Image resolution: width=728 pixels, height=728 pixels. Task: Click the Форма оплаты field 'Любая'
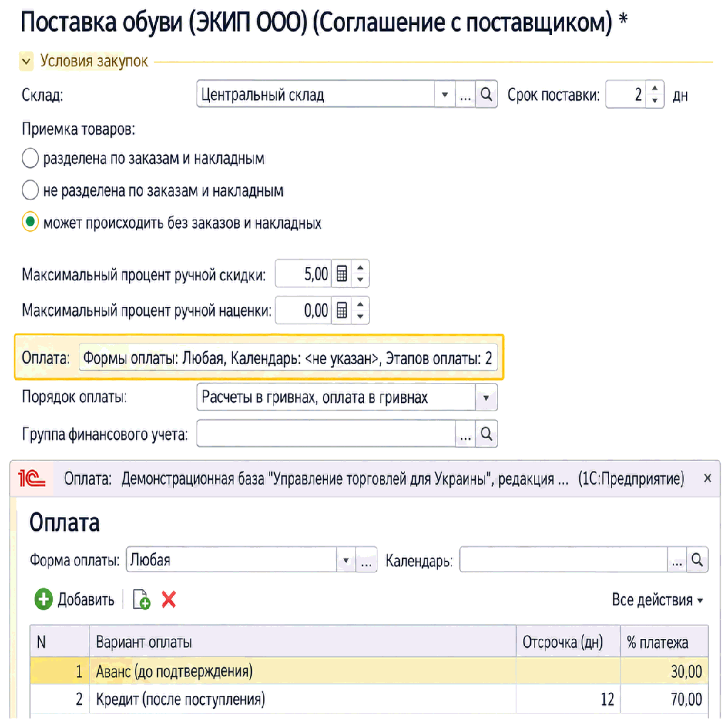click(232, 560)
